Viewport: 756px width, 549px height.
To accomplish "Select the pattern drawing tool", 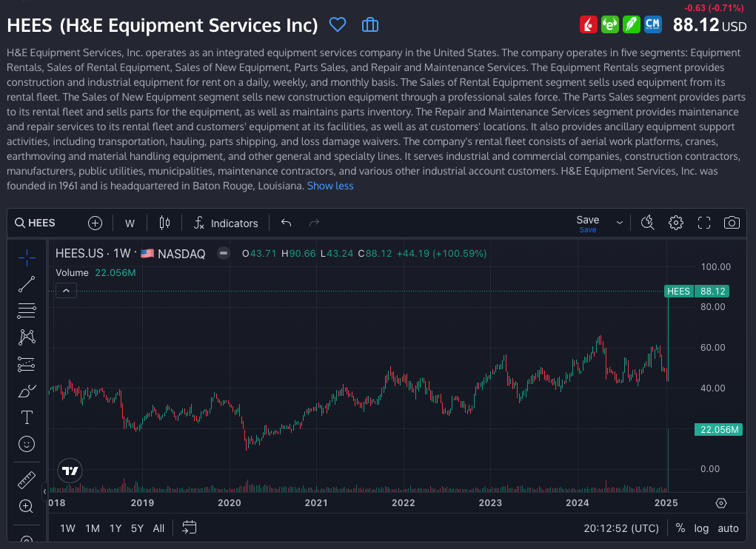I will click(x=27, y=337).
